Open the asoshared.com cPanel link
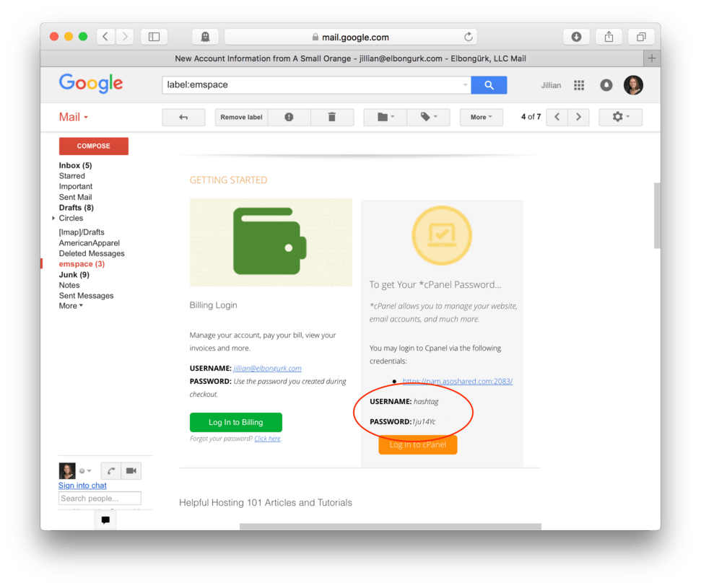701x588 pixels. 458,381
